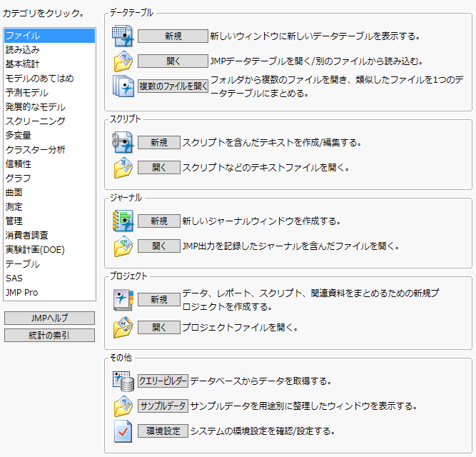Select 消費者調査 category

49,236
